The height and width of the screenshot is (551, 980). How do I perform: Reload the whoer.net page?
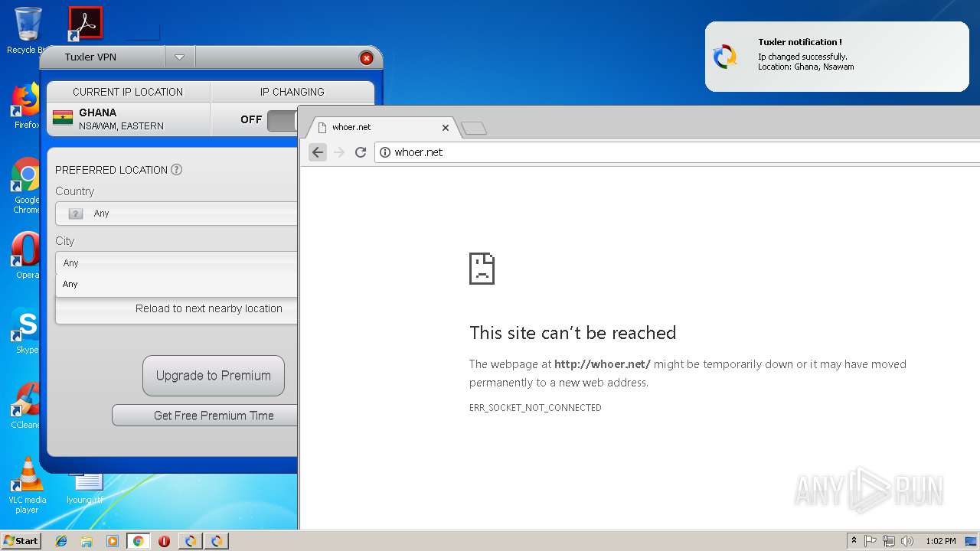(x=361, y=152)
